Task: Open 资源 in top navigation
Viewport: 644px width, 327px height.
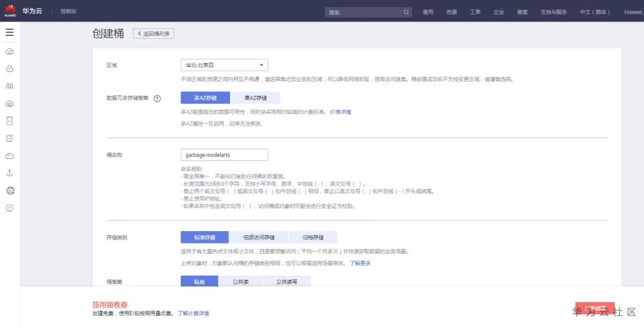Action: pos(451,12)
